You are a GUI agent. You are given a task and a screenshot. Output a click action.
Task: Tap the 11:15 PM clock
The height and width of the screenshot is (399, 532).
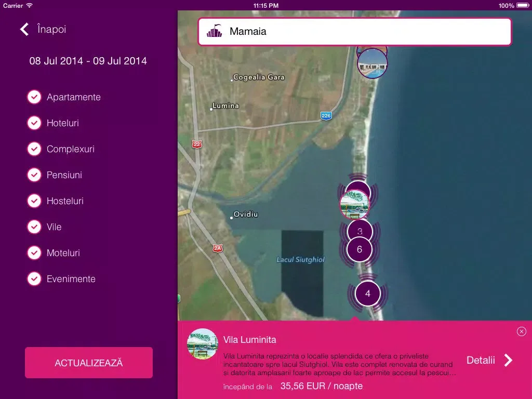(266, 5)
